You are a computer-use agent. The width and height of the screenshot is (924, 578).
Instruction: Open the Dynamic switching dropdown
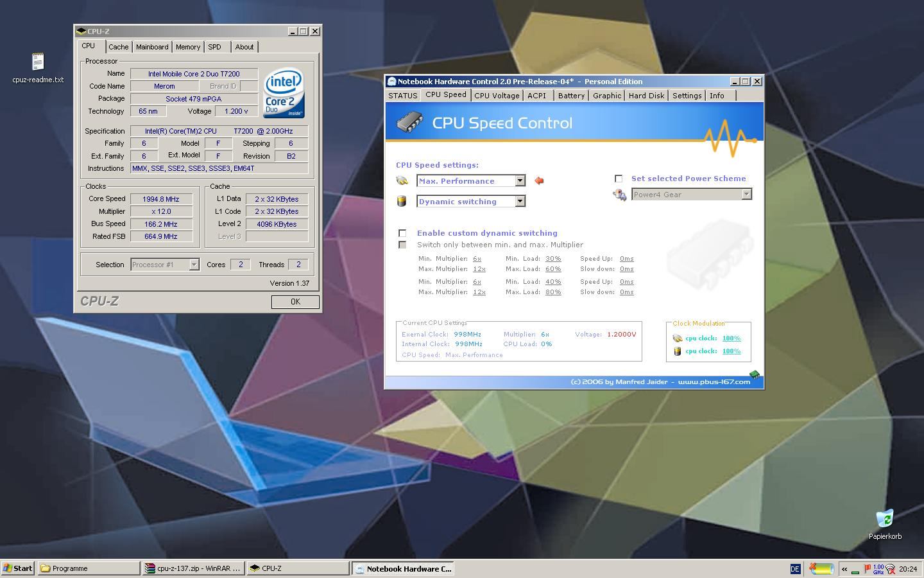click(x=520, y=202)
